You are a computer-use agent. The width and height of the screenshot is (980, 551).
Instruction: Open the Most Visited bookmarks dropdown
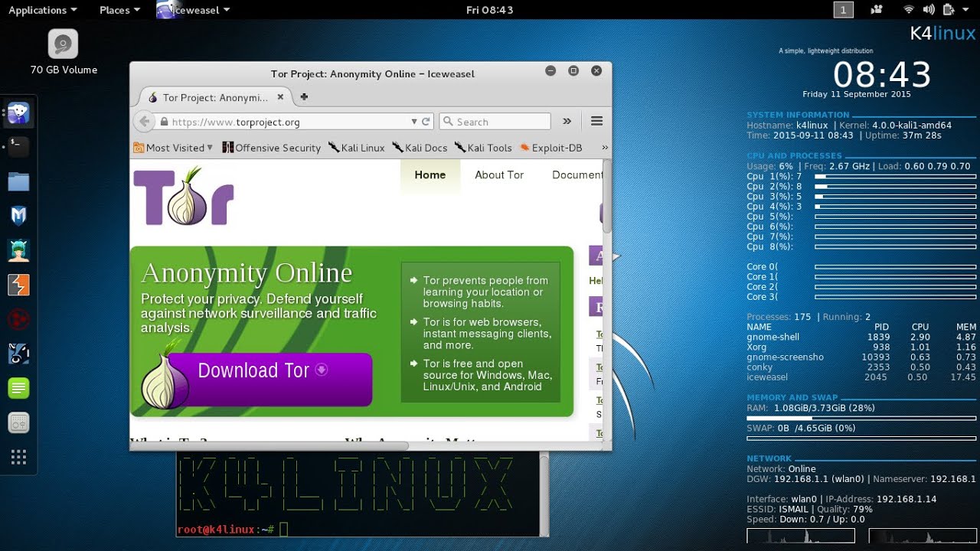174,148
